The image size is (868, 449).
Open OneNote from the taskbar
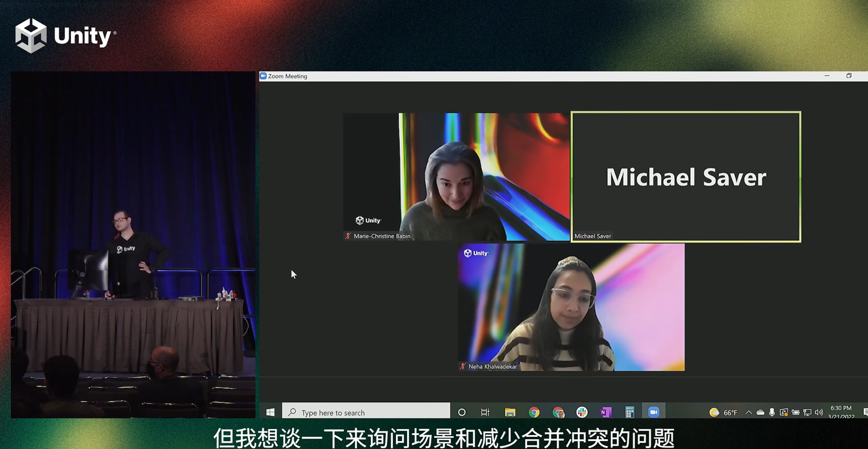coord(606,412)
